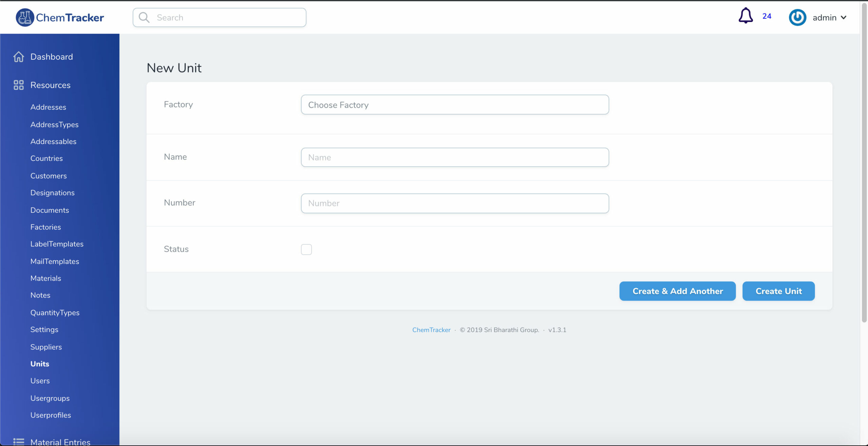Click the notification count 24

[x=767, y=16]
